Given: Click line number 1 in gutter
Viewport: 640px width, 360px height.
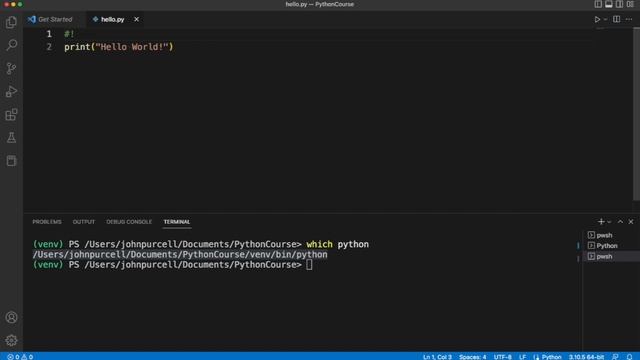Looking at the screenshot, I should 49,34.
